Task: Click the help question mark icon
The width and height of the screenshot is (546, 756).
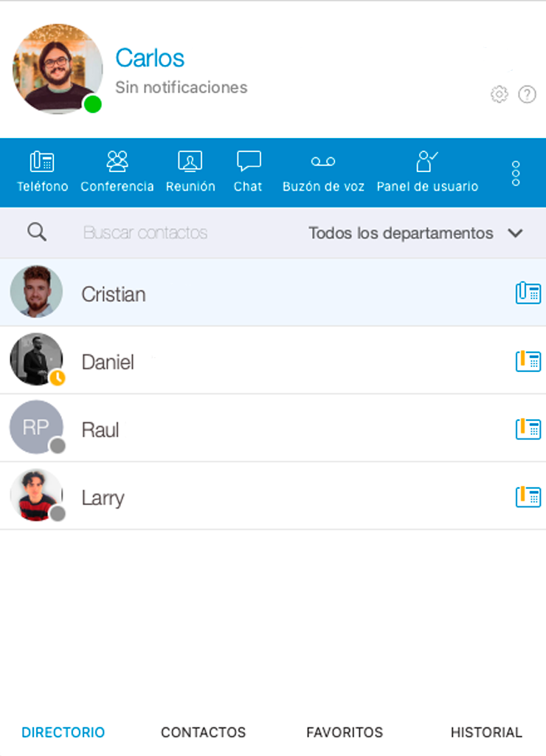Action: [x=528, y=94]
